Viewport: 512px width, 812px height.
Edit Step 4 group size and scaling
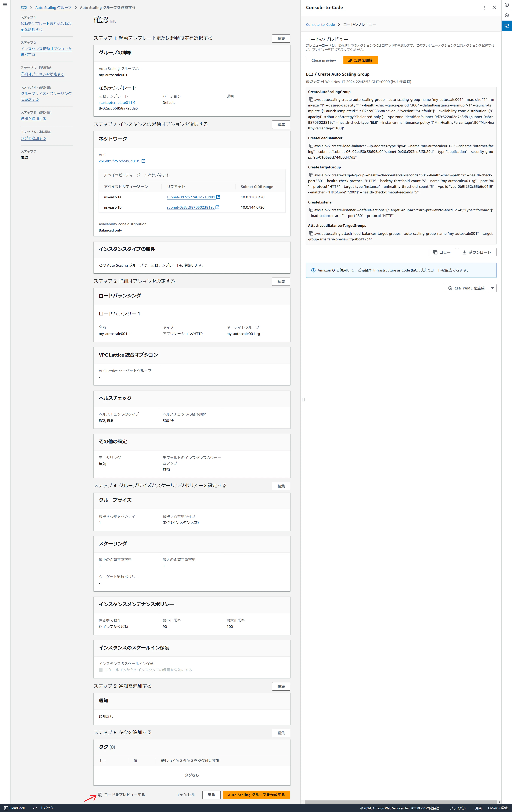[x=281, y=486]
